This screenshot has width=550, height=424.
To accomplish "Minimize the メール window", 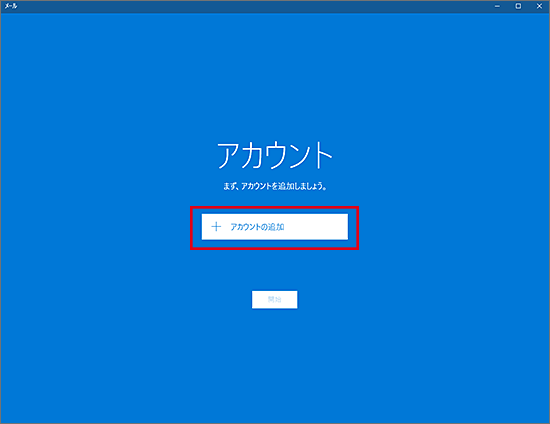I will click(x=497, y=6).
